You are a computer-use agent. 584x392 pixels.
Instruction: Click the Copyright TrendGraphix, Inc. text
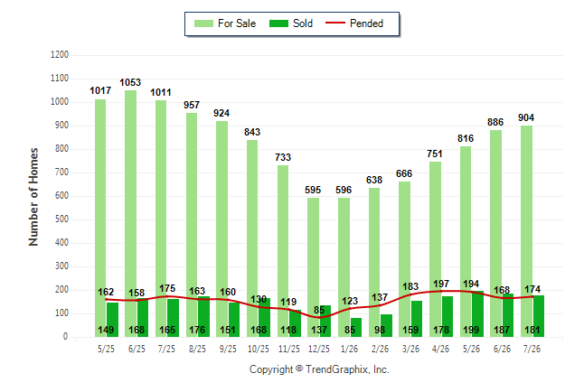point(319,369)
